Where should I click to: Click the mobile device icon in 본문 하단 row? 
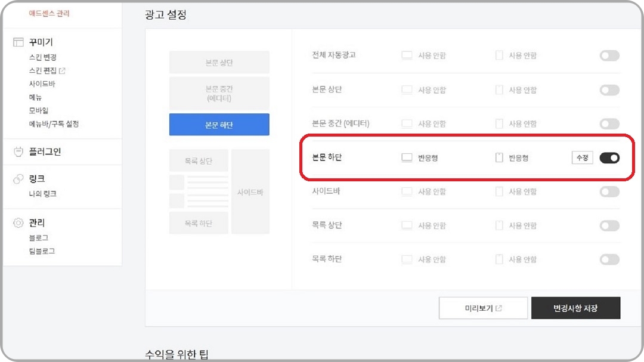coord(499,157)
